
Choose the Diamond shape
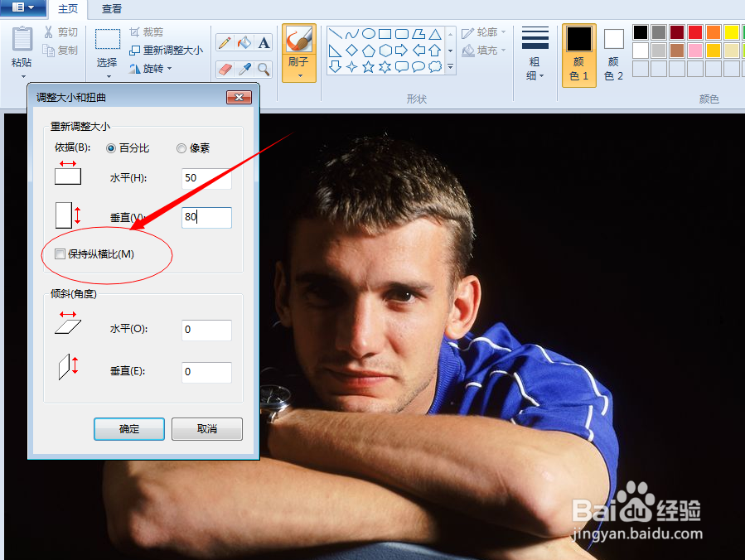tap(352, 50)
